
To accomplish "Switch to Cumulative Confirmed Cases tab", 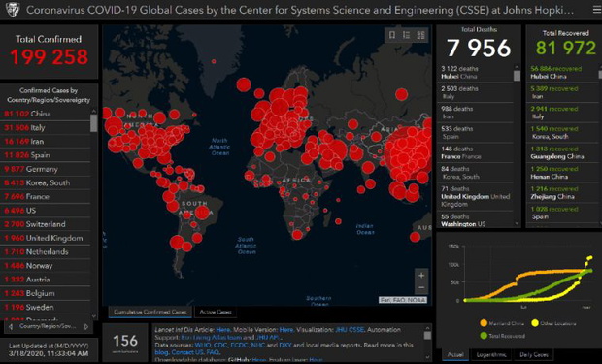I will click(x=150, y=313).
